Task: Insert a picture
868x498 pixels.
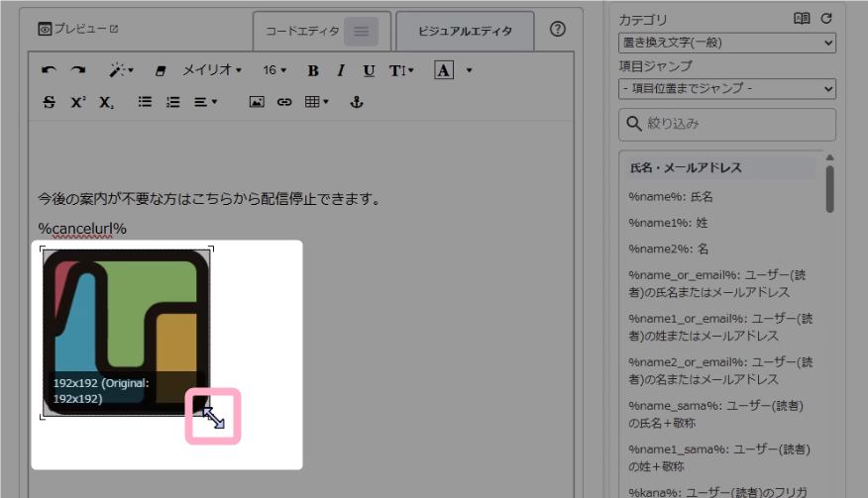Action: tap(257, 102)
